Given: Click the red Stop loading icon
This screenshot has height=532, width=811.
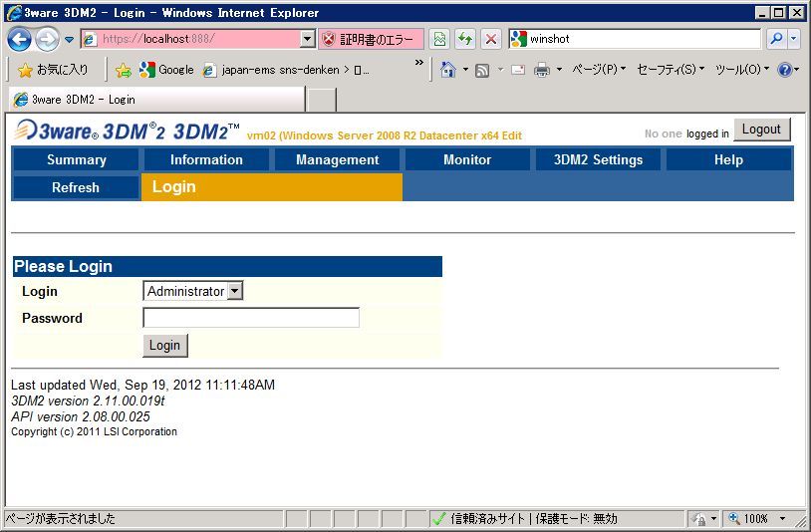Looking at the screenshot, I should pyautogui.click(x=491, y=39).
